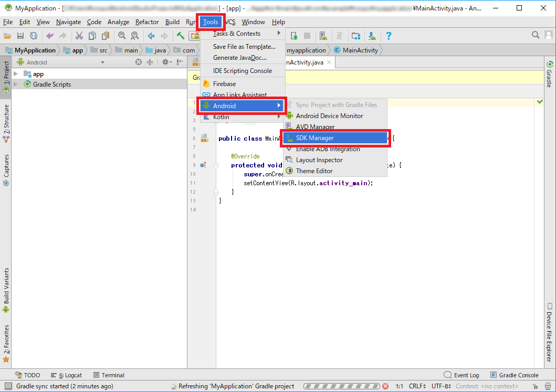This screenshot has height=392, width=556.
Task: Choose Theme Editor from the submenu
Action: click(335, 171)
